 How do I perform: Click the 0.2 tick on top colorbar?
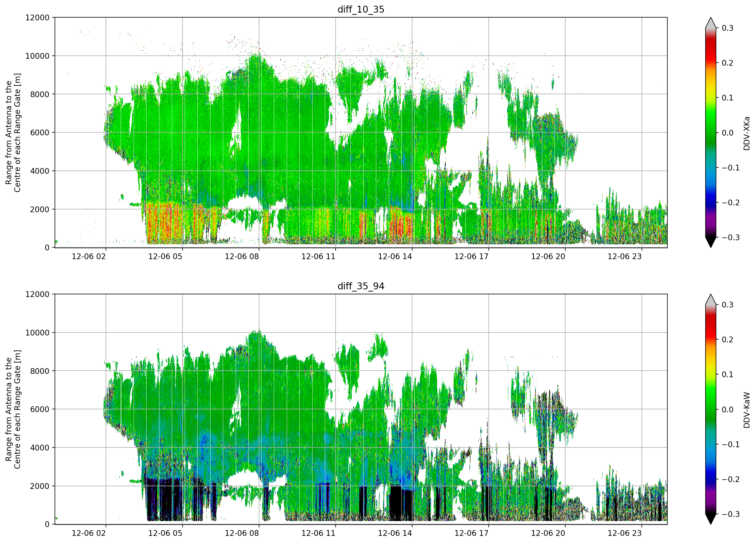[x=727, y=63]
